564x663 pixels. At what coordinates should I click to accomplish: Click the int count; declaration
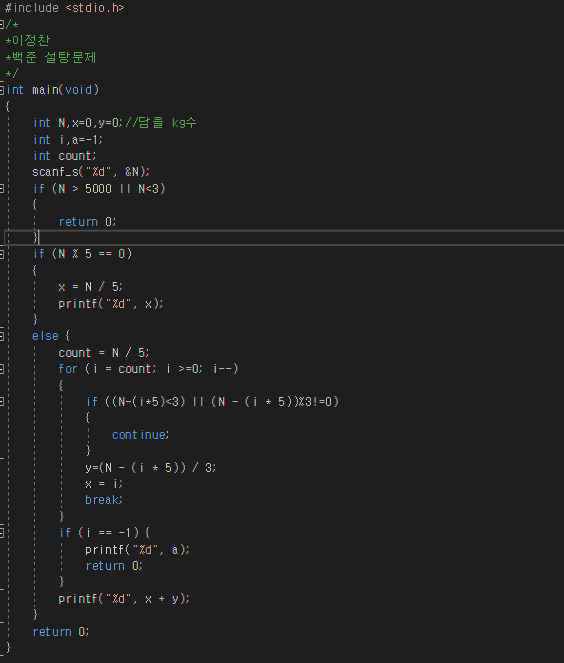pos(64,156)
